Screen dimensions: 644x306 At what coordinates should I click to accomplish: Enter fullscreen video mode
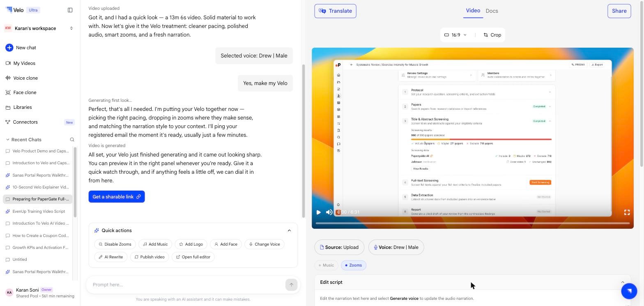627,212
